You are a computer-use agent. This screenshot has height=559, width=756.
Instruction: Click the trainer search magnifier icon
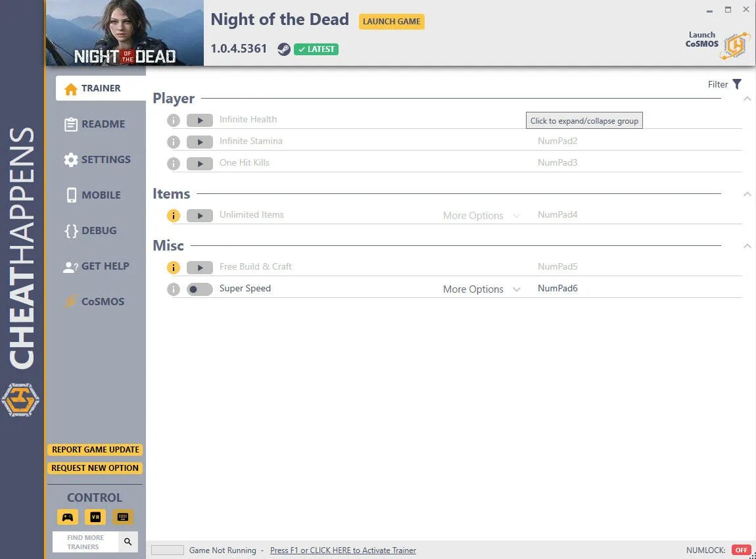[x=128, y=542]
